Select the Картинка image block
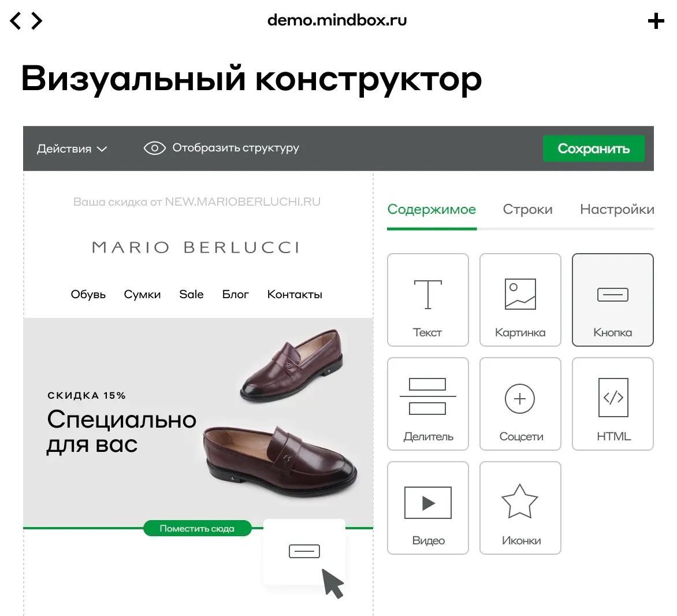This screenshot has width=677, height=616. pyautogui.click(x=520, y=300)
